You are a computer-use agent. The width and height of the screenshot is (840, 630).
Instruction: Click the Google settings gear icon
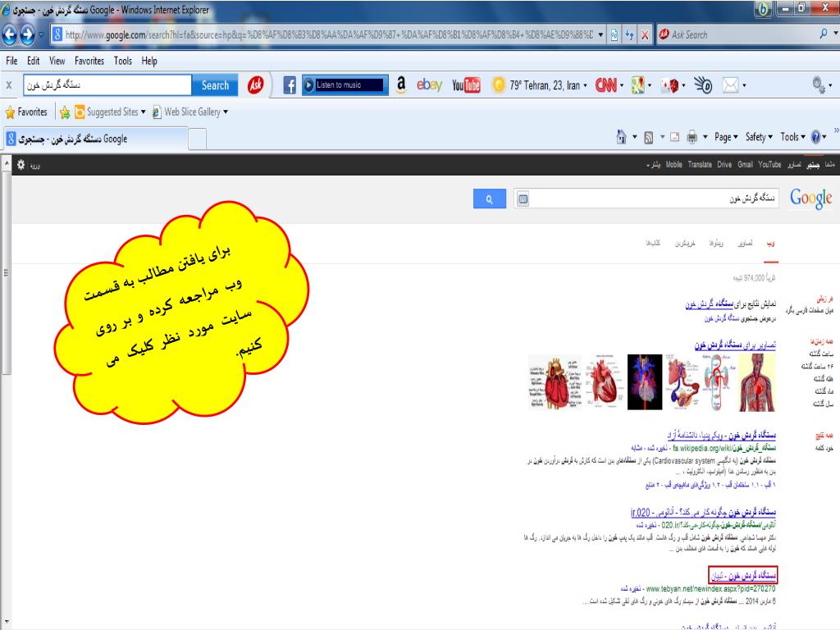coord(21,165)
